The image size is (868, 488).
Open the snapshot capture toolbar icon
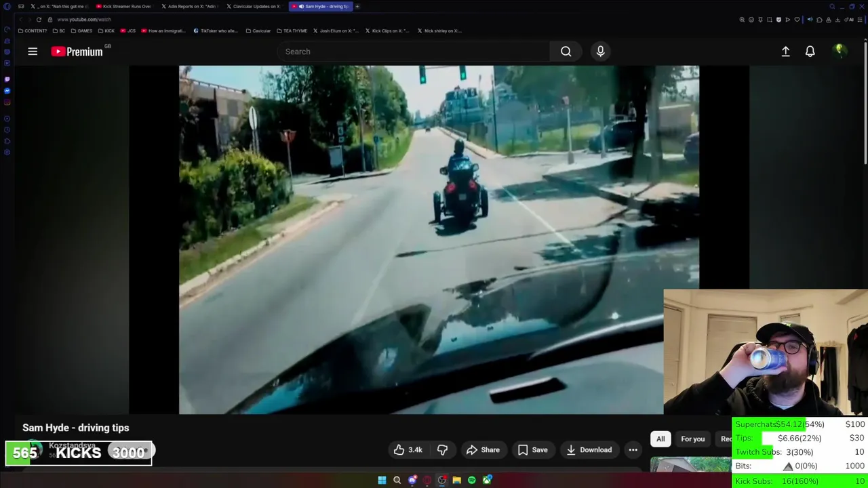770,20
